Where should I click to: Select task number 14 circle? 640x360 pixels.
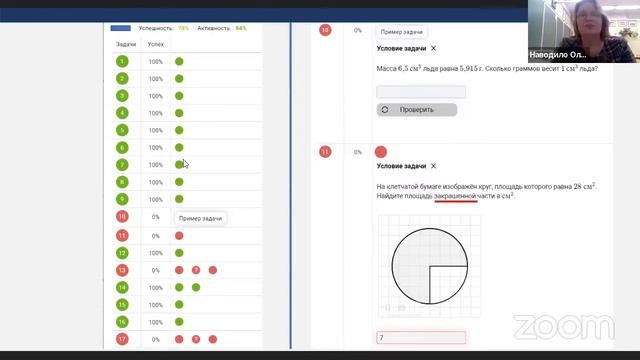[x=122, y=287]
